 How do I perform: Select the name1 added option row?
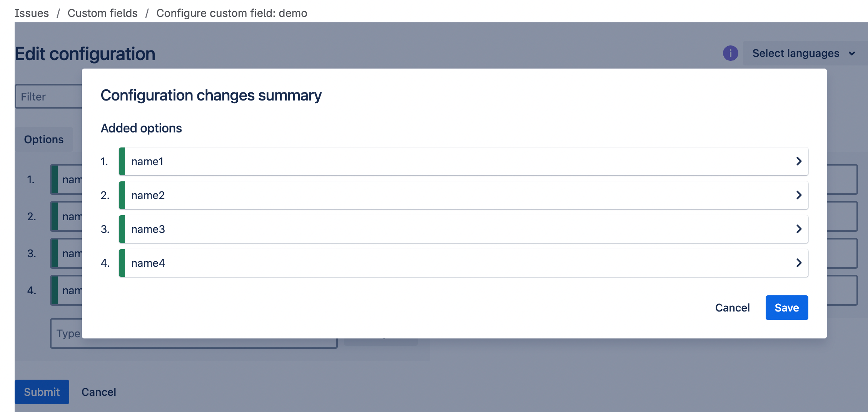click(464, 161)
